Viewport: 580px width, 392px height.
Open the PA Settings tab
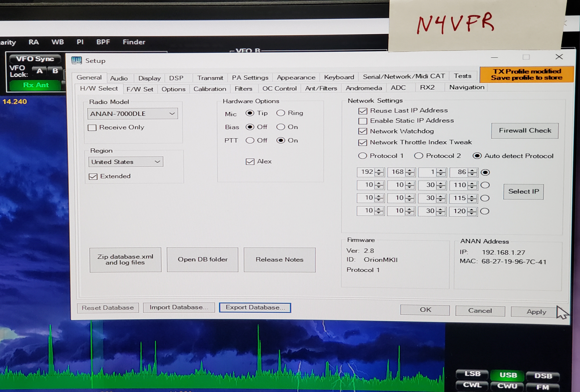pos(250,78)
